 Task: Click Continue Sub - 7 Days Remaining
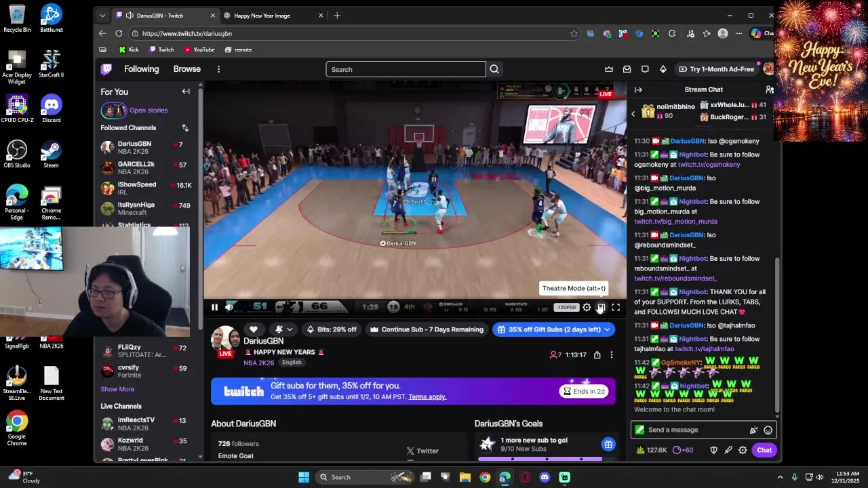pos(427,329)
